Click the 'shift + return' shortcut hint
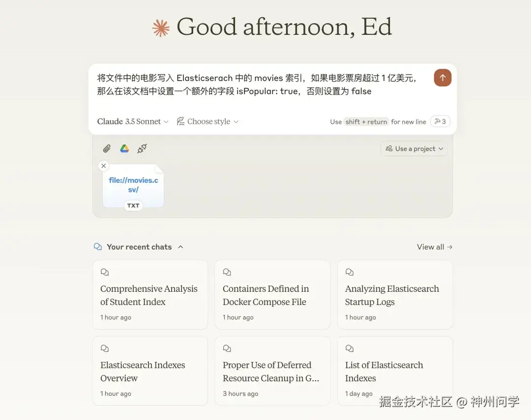Viewport: 531px width, 420px height. 366,122
